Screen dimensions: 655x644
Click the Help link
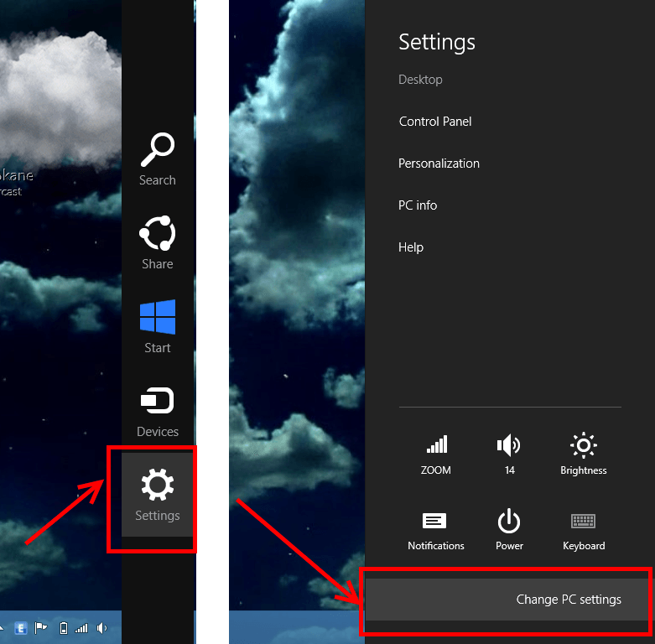(x=411, y=247)
